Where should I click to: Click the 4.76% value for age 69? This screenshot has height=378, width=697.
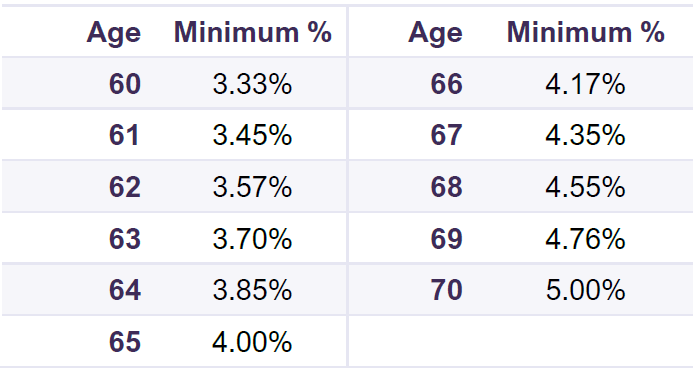(585, 239)
